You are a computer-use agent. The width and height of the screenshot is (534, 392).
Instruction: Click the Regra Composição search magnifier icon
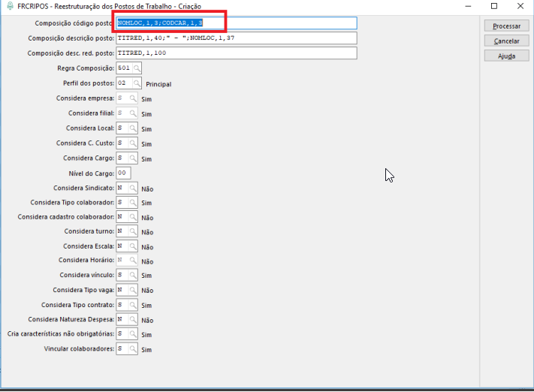click(136, 68)
